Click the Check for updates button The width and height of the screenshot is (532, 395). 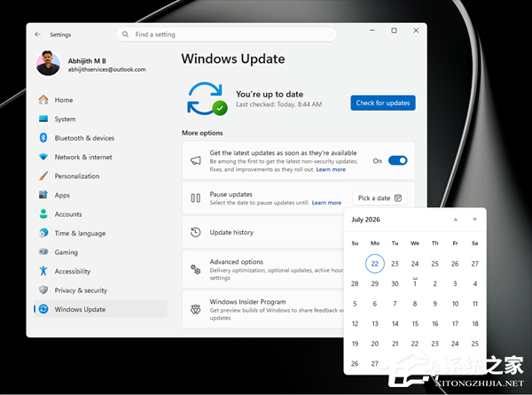383,103
